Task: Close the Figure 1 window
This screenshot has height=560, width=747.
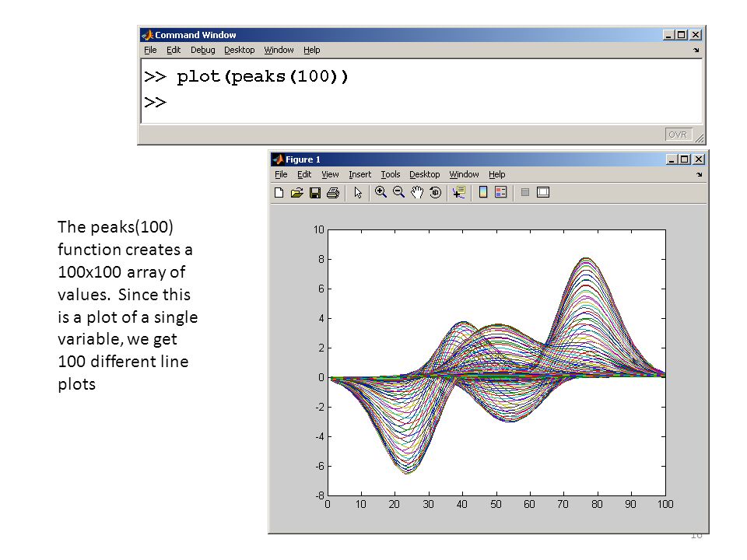Action: 699,159
